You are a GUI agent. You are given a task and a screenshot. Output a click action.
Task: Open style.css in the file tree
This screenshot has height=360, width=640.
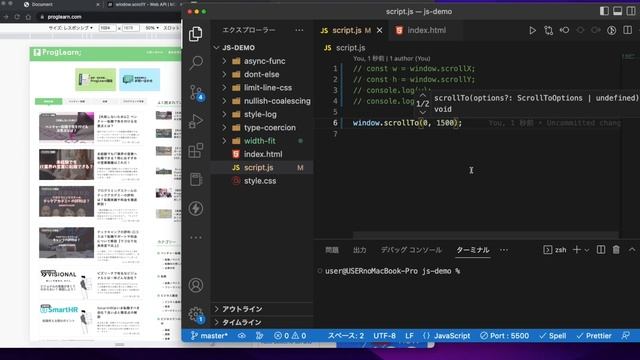262,181
